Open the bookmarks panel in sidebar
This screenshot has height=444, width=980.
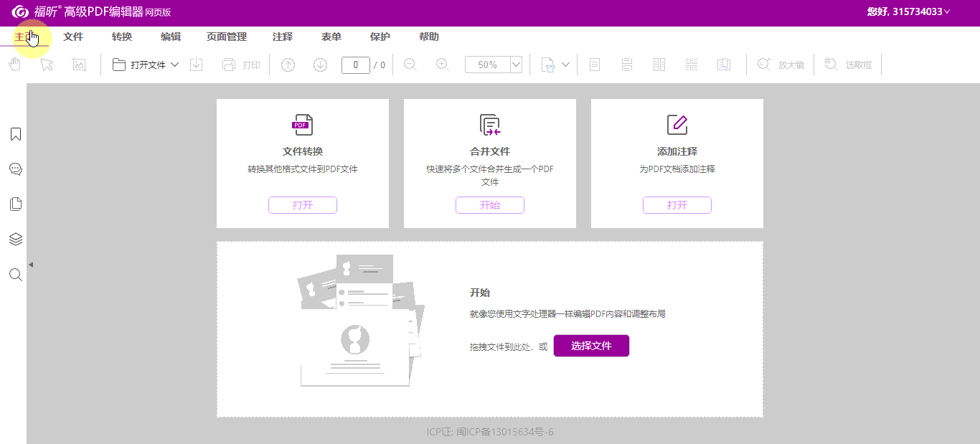click(x=15, y=134)
